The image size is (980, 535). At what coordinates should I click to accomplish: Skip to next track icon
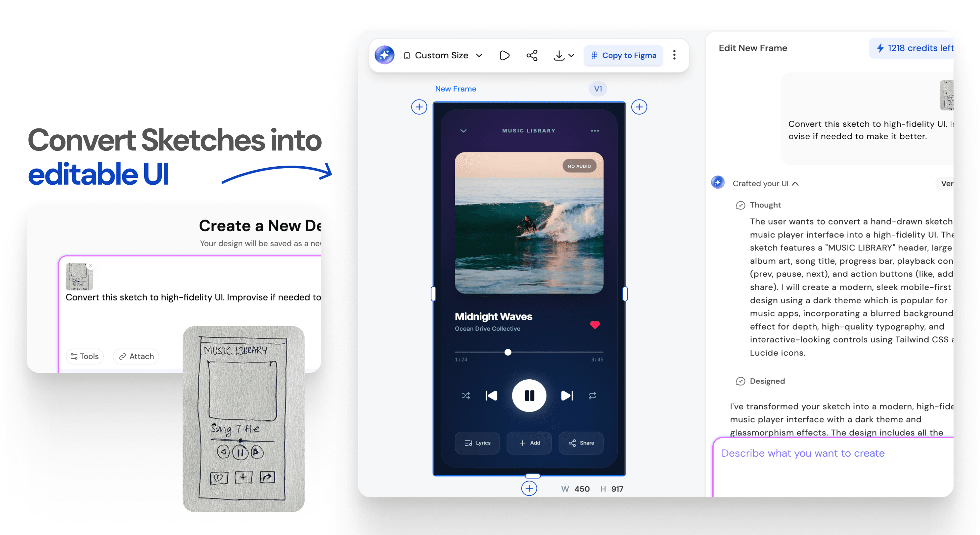coord(566,396)
